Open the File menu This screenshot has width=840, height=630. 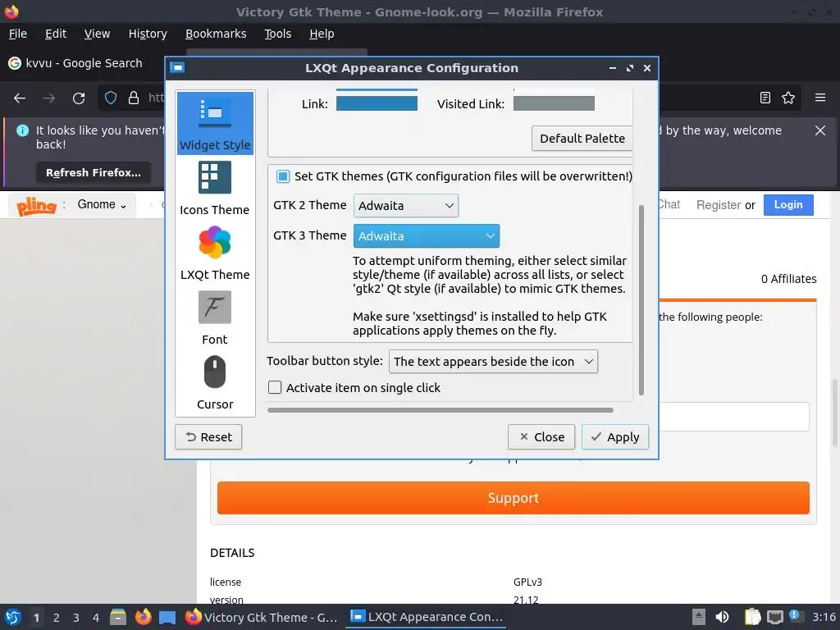[18, 34]
